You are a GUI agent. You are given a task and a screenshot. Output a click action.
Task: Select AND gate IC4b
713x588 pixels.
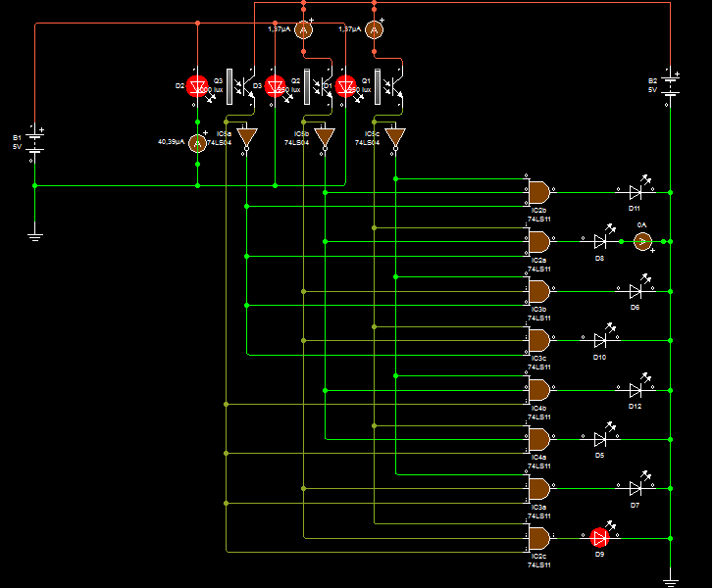[x=539, y=390]
